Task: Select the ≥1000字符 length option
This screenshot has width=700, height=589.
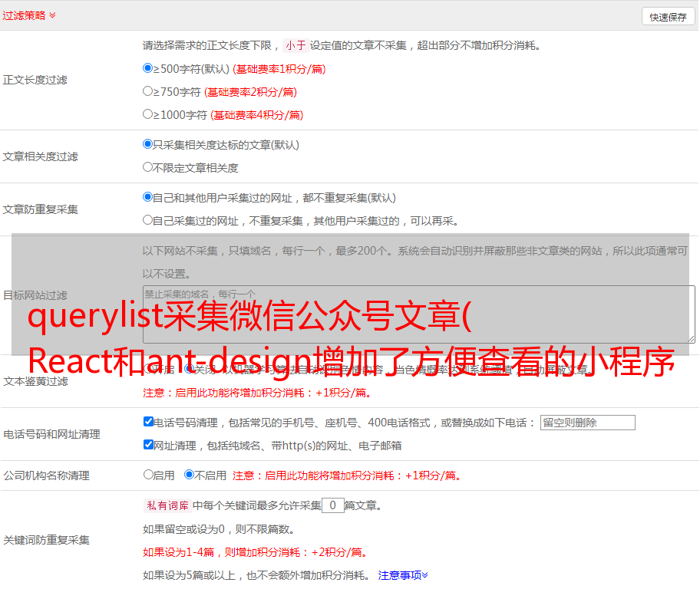Action: (x=148, y=114)
